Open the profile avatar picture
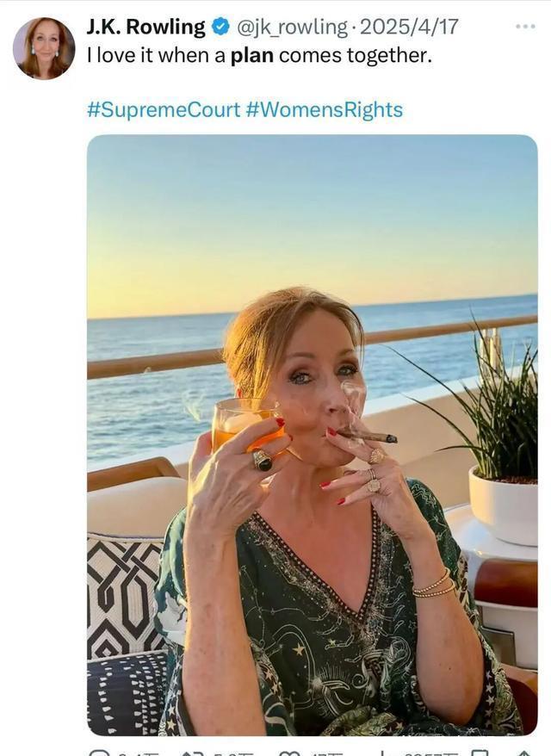 pyautogui.click(x=43, y=48)
